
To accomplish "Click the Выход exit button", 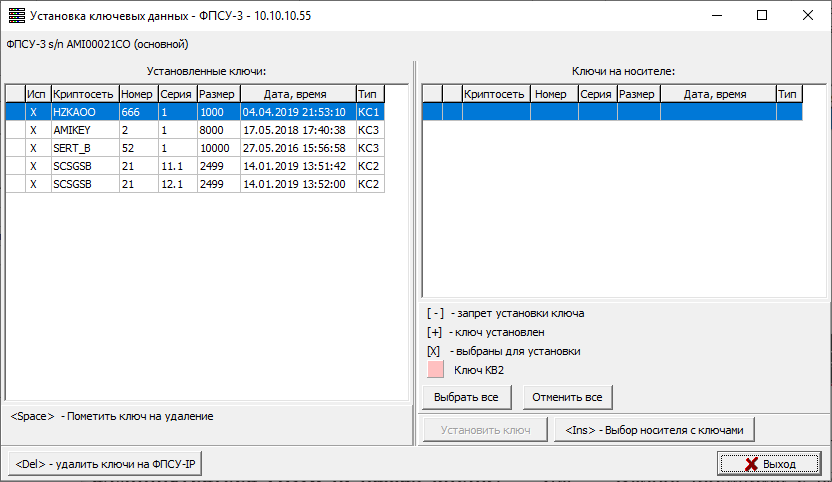I will click(769, 464).
